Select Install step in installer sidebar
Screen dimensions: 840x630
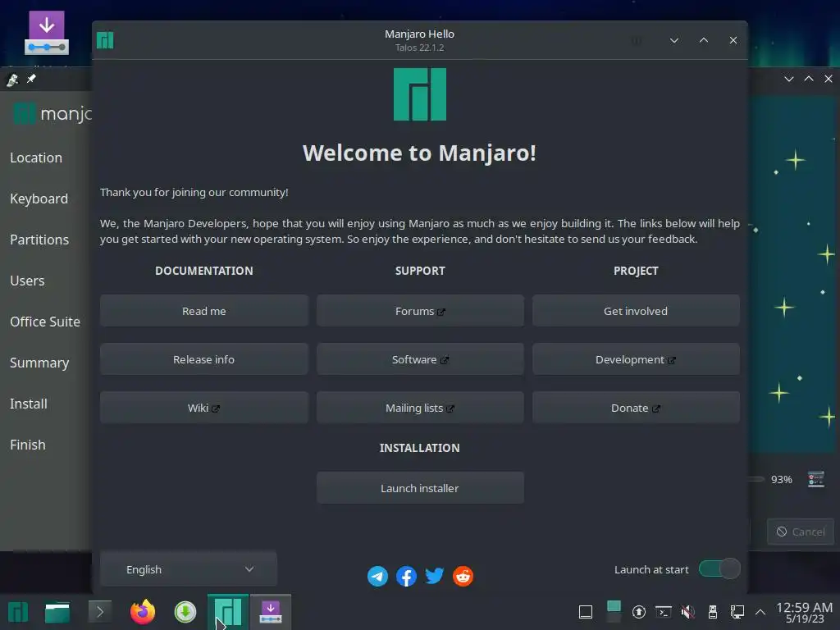(29, 404)
